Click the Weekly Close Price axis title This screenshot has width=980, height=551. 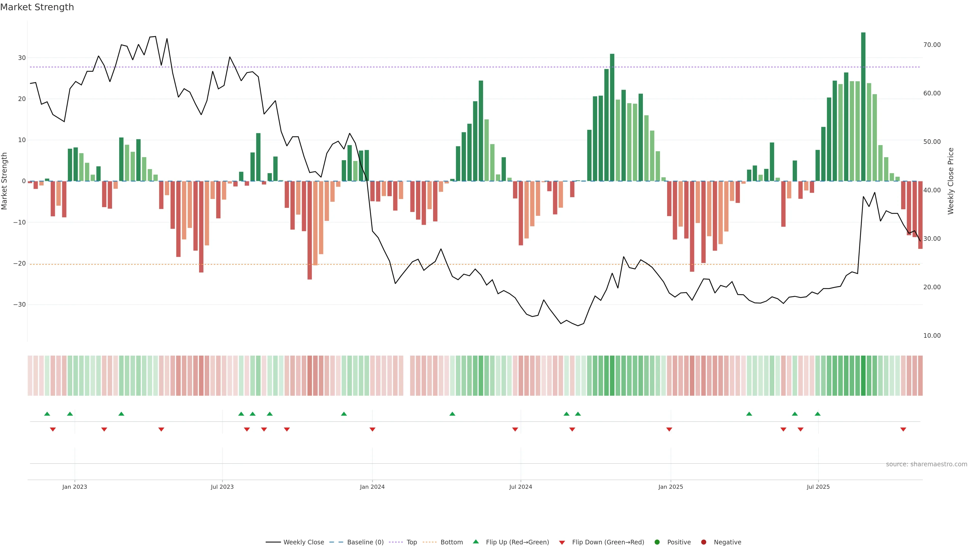pyautogui.click(x=951, y=181)
